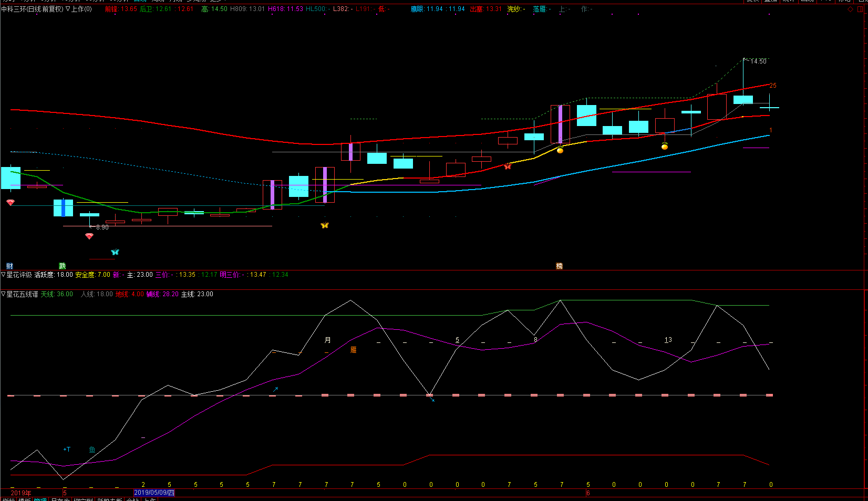This screenshot has height=501, width=868.
Task: Click the 跌 marker at chart bottom
Action: click(x=63, y=266)
